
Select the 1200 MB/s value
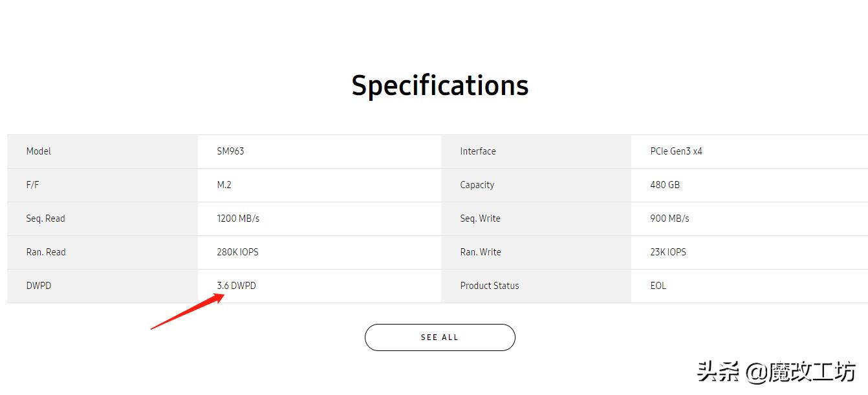[x=238, y=219]
